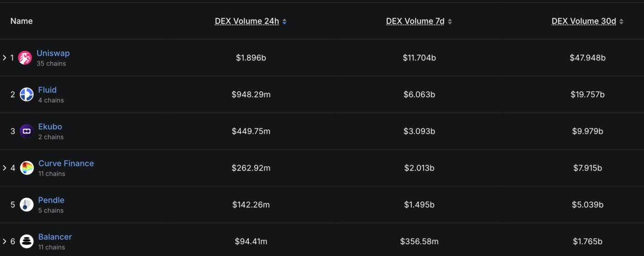Click the DEX Volume 30d column header
The height and width of the screenshot is (256, 644).
coord(584,21)
